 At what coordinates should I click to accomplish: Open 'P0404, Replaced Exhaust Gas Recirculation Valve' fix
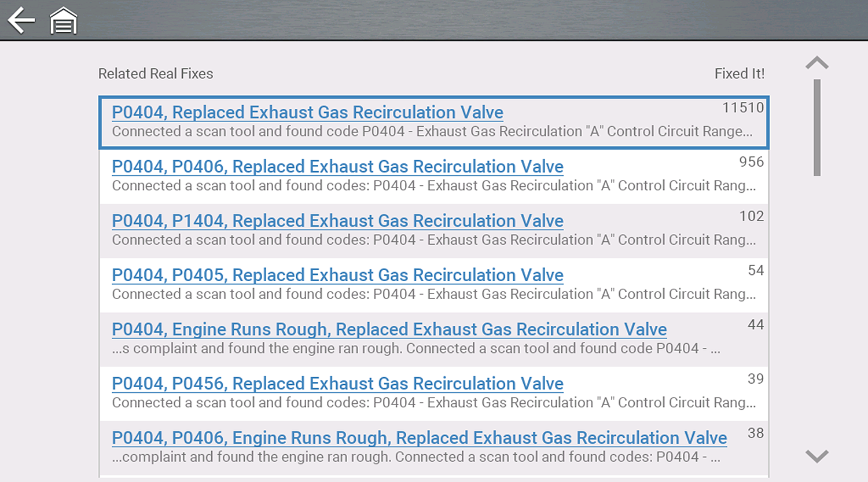point(307,112)
